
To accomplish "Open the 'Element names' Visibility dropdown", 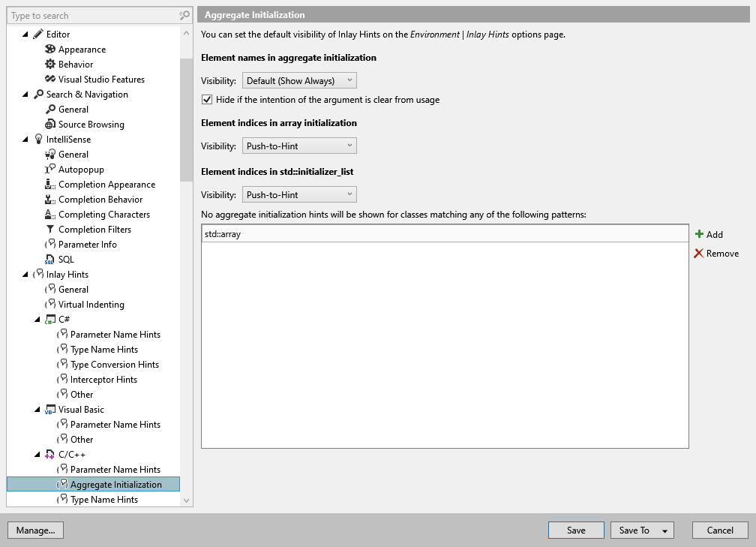I will (x=299, y=80).
